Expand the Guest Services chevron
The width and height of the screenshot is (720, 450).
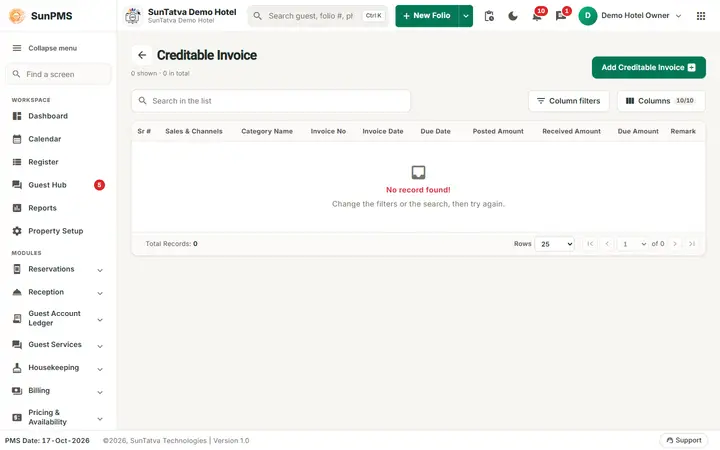coord(100,346)
